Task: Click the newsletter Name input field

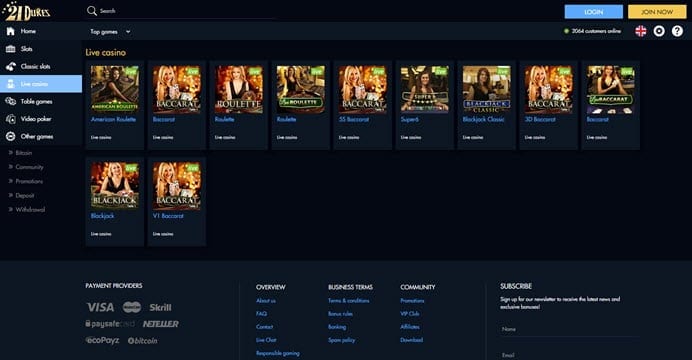Action: pos(569,329)
